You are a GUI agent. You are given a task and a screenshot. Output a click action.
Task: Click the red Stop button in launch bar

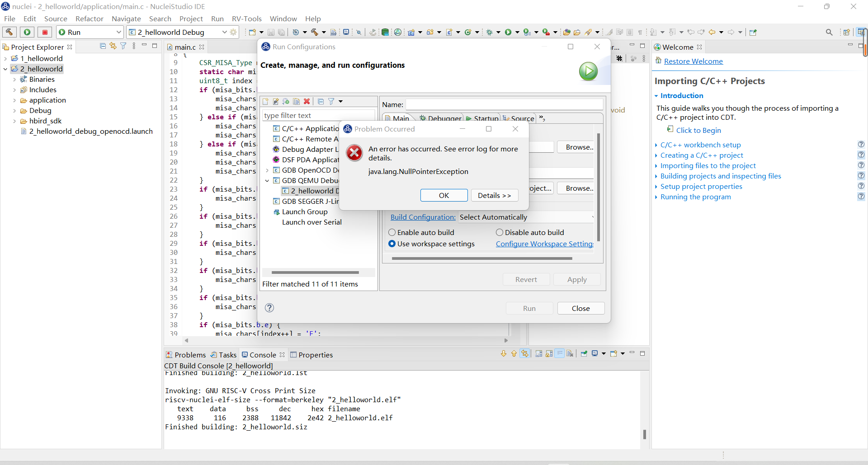(x=45, y=32)
